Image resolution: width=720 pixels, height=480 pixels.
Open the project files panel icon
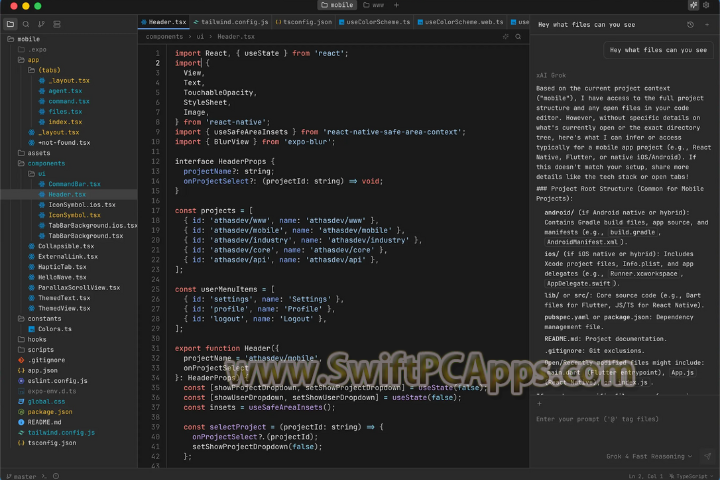(10, 24)
